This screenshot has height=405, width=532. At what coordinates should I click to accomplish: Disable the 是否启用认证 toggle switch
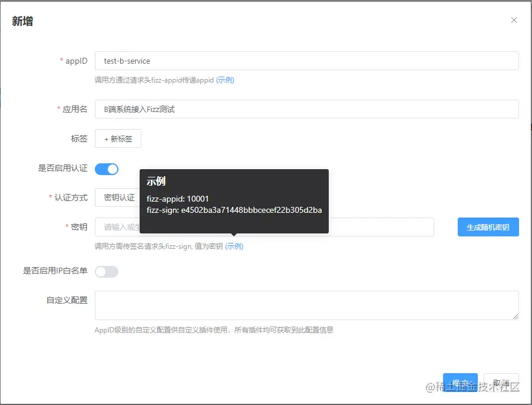107,169
